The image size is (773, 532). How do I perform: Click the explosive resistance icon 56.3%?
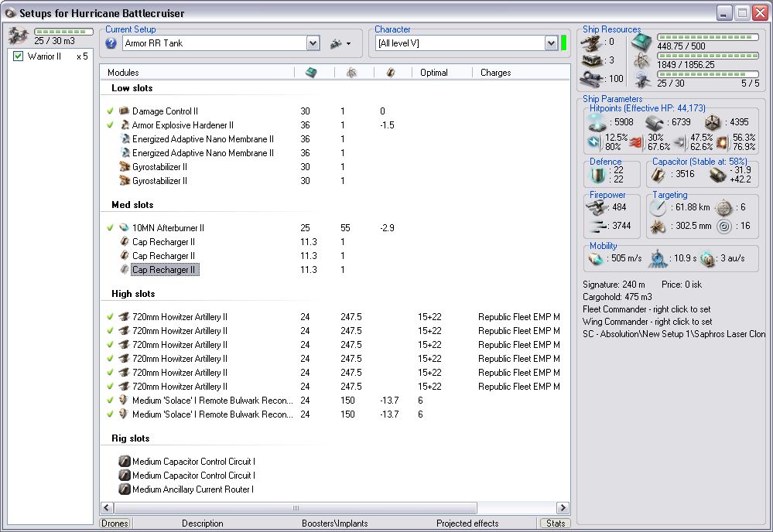723,142
